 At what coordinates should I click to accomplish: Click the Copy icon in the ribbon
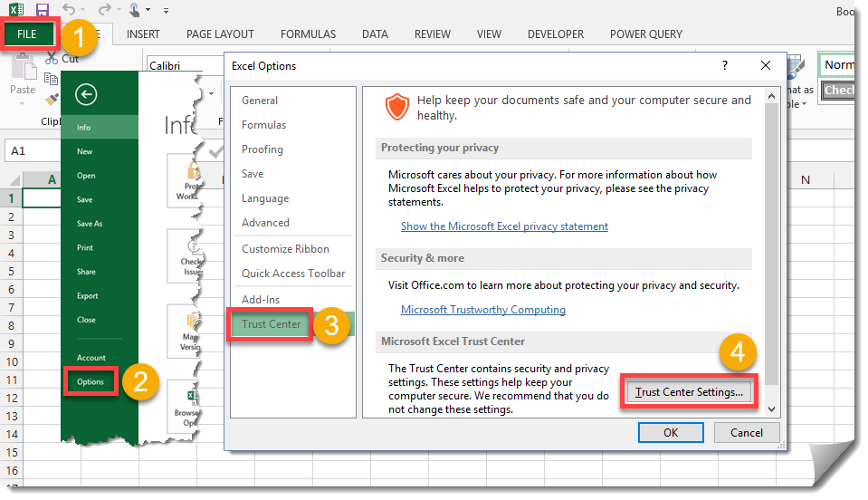51,79
